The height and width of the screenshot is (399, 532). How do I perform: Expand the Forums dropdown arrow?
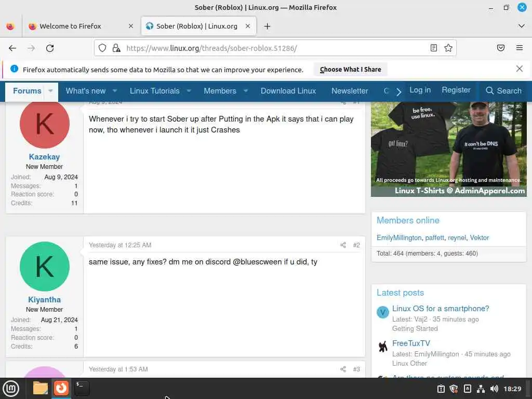click(x=50, y=91)
